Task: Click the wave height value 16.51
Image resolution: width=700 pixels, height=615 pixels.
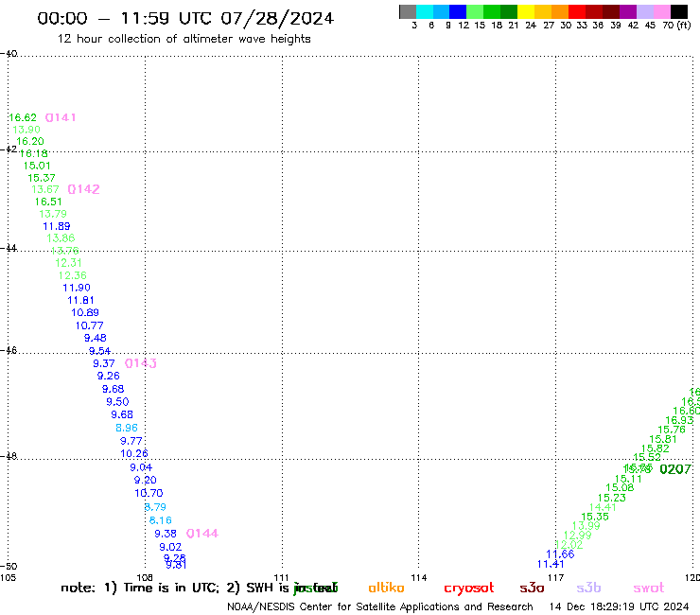Action: pos(48,202)
